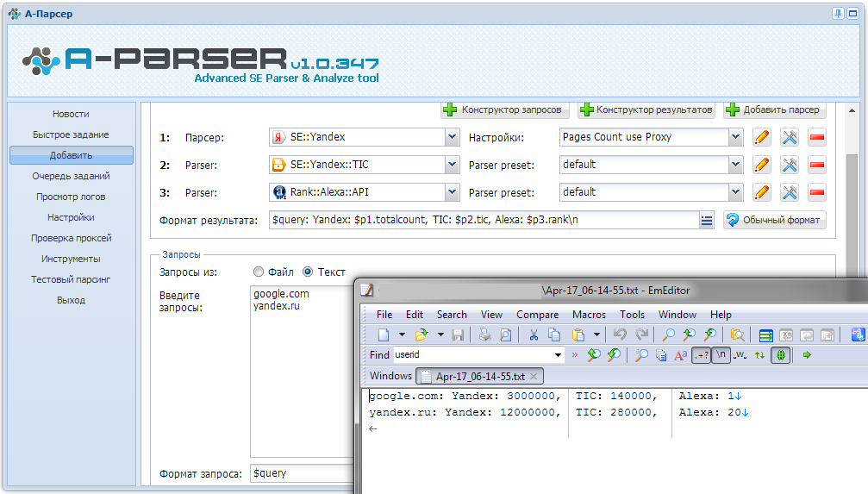
Task: Open preset dropdown for parser 2
Action: 735,165
